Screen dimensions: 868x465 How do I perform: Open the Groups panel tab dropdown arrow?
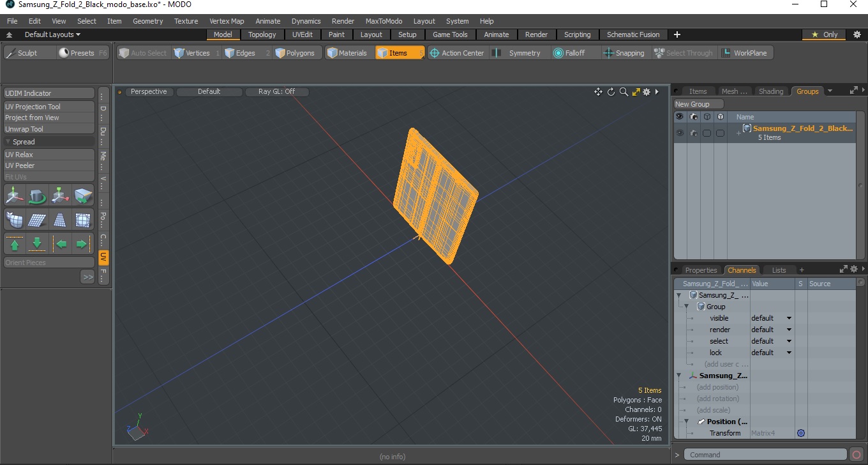(x=830, y=91)
